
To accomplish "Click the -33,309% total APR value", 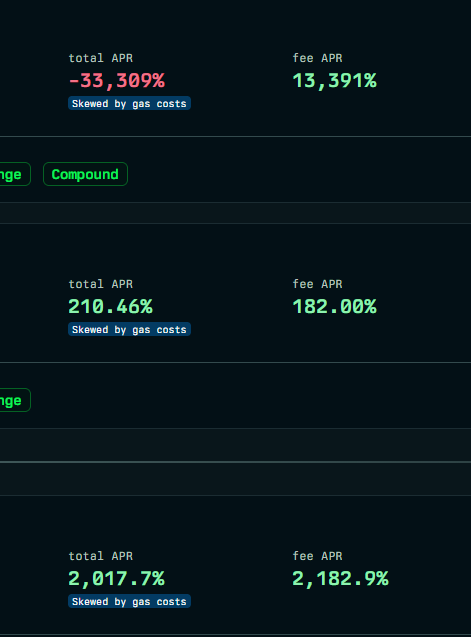I will [117, 80].
